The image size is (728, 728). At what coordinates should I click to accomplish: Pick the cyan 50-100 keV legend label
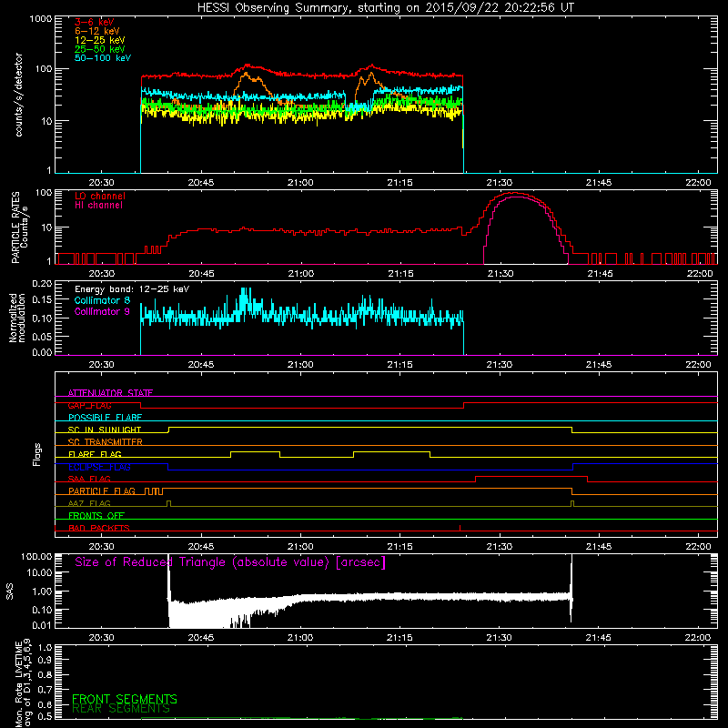103,58
